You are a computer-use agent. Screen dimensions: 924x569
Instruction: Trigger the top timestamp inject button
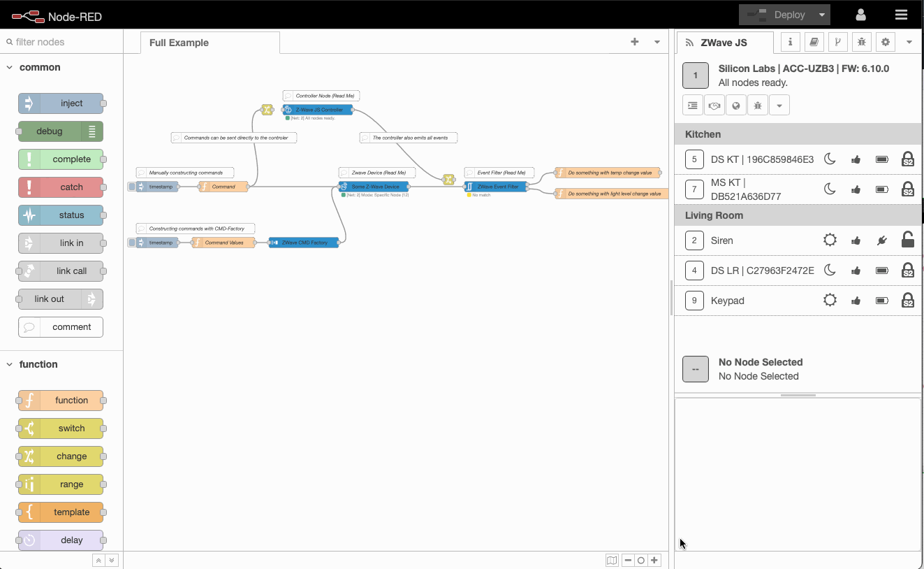click(132, 187)
